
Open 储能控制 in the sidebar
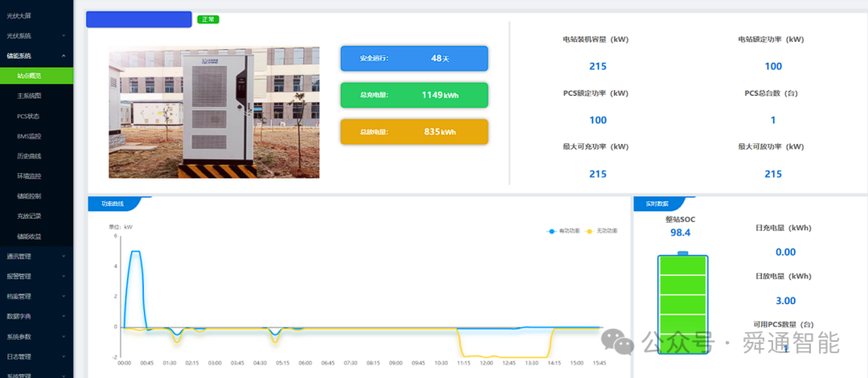click(36, 196)
